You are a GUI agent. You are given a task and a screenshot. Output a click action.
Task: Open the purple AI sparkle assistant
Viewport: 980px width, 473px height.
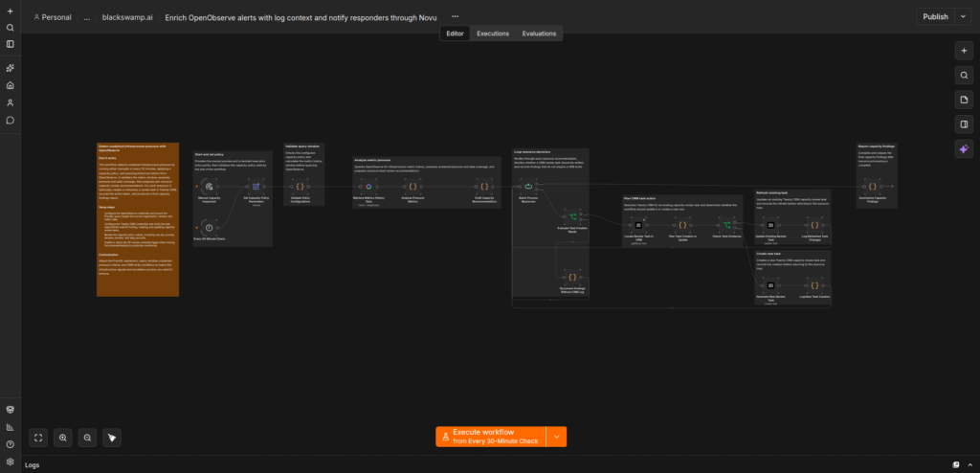click(964, 149)
